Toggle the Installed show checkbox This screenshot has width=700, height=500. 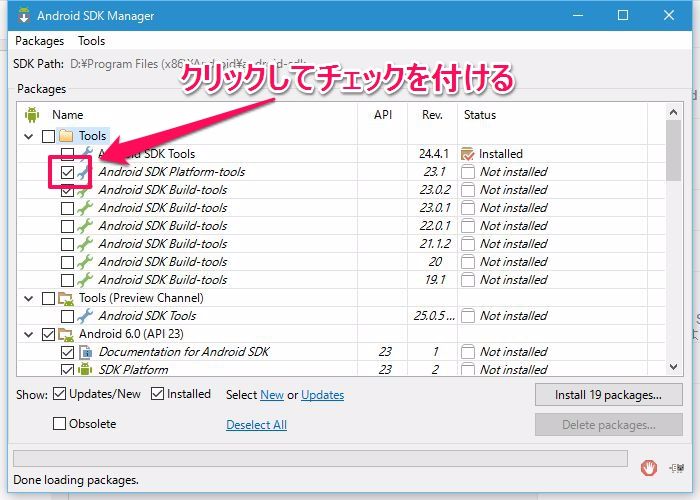[157, 394]
